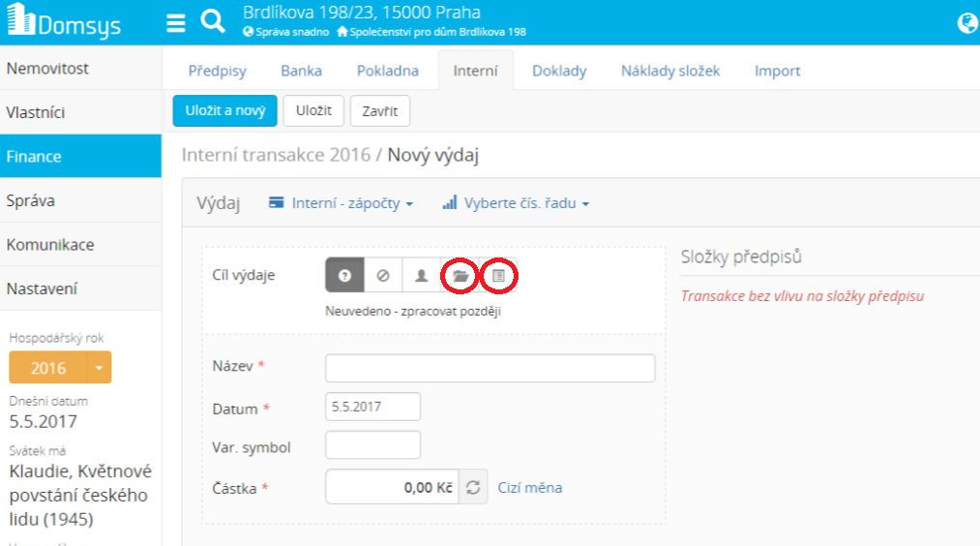
Task: Select the question-mark unspecified target option
Action: point(344,275)
